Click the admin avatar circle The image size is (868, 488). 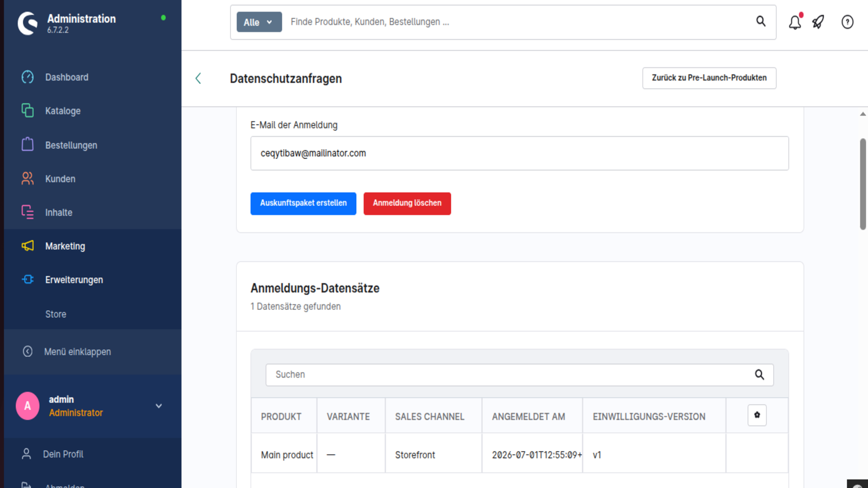coord(28,406)
